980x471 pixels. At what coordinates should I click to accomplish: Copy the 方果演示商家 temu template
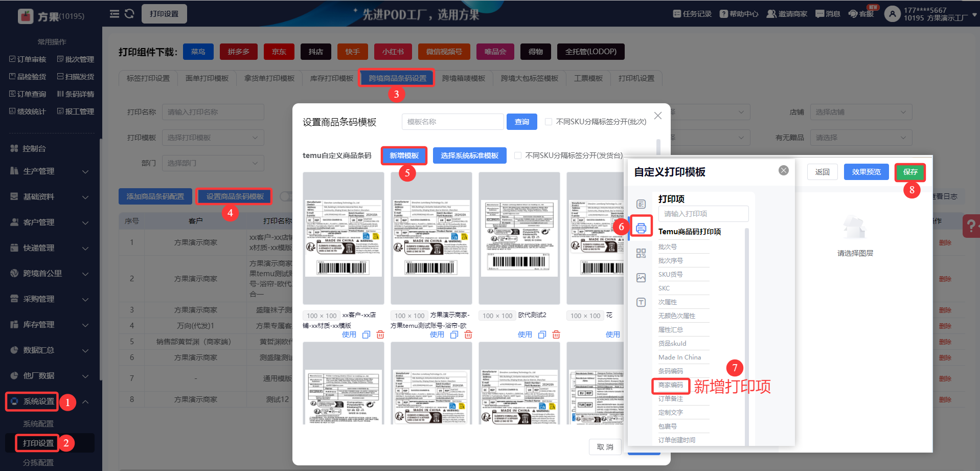click(454, 334)
